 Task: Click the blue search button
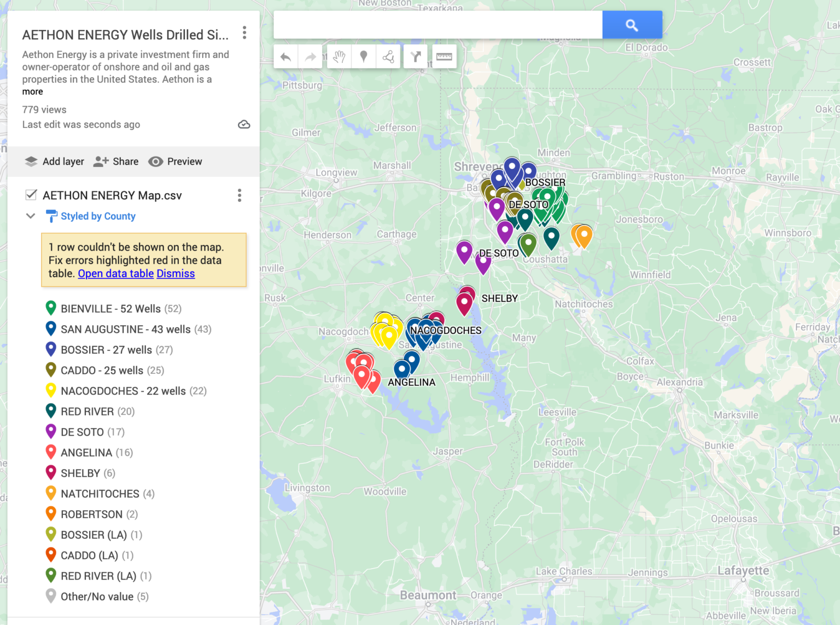tap(632, 25)
